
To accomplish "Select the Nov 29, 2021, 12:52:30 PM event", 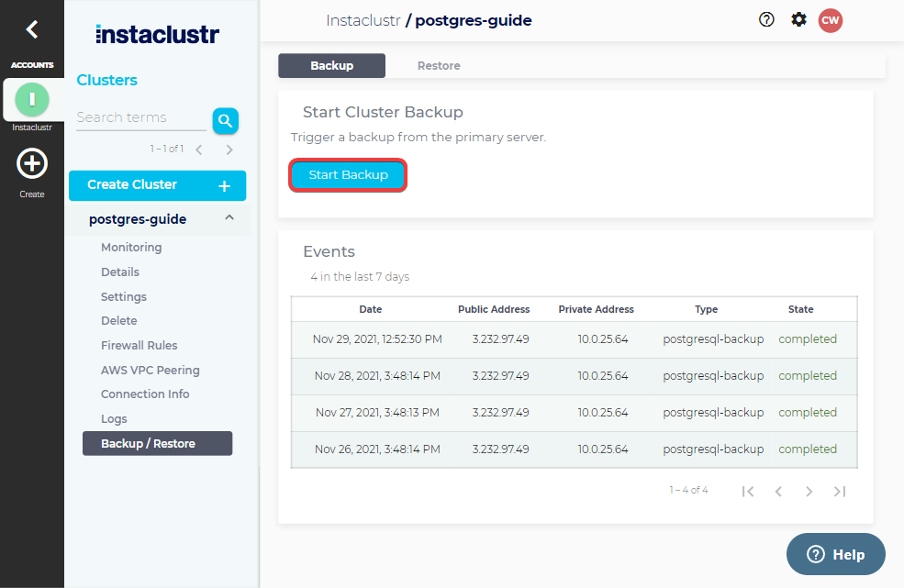I will pos(574,339).
